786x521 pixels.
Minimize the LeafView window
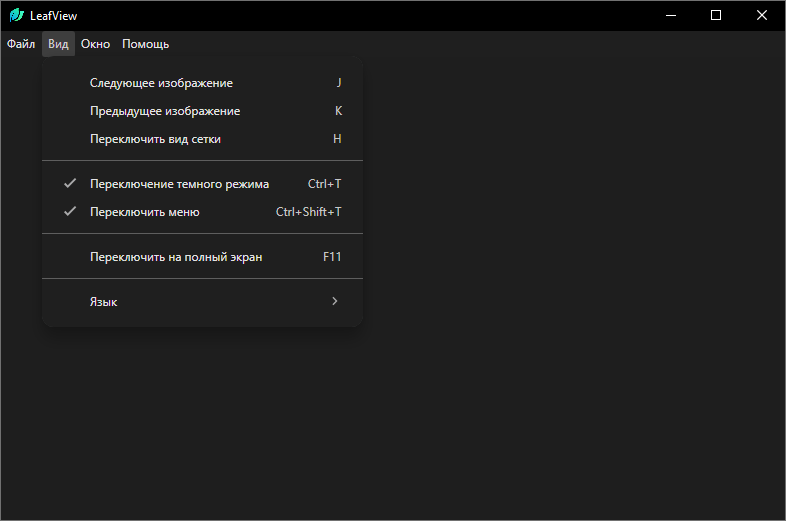(669, 15)
